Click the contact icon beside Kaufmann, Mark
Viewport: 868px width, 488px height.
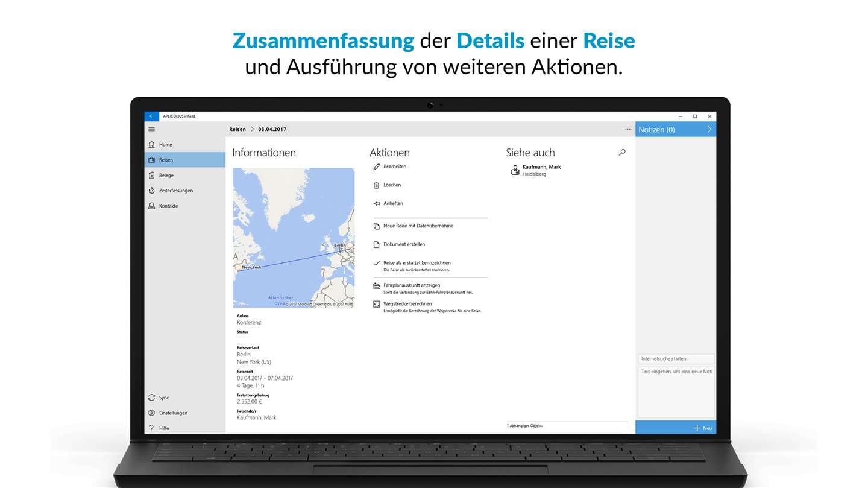[x=515, y=170]
